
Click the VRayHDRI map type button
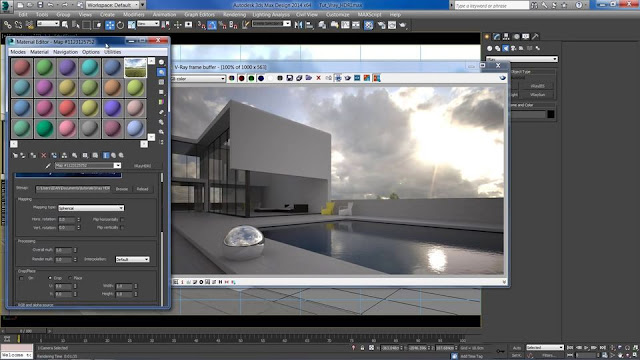[142, 166]
